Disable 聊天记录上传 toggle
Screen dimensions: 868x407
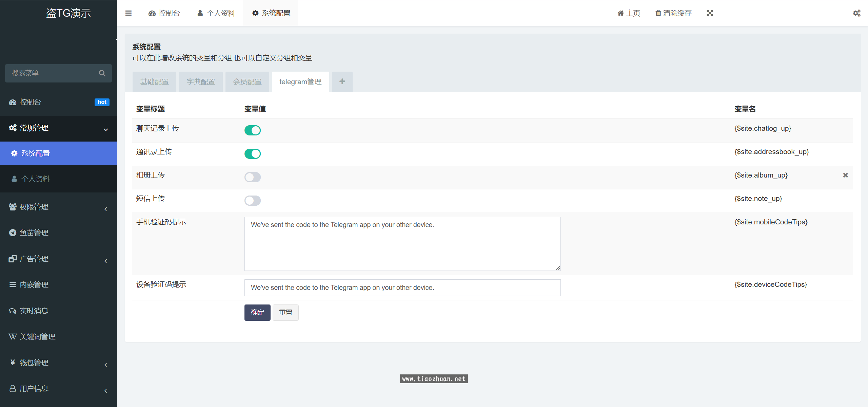coord(252,130)
